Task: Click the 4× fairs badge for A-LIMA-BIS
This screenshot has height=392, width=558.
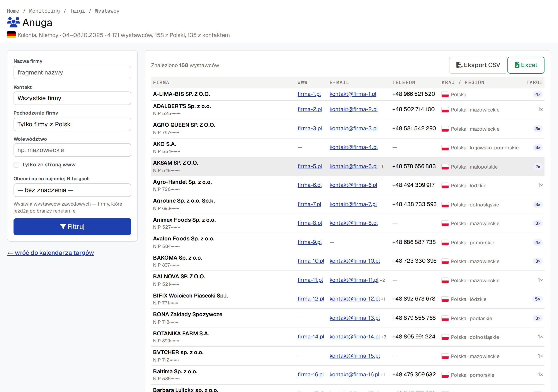Action: click(x=538, y=94)
